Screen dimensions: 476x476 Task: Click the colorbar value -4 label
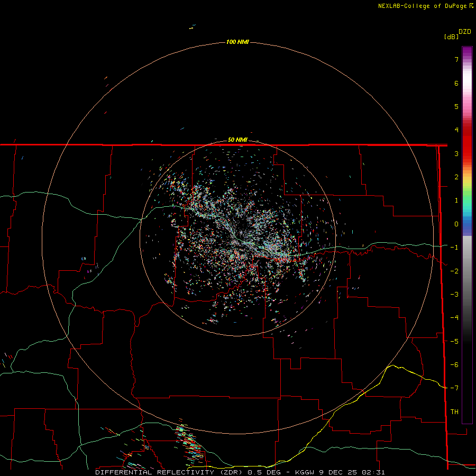(454, 318)
